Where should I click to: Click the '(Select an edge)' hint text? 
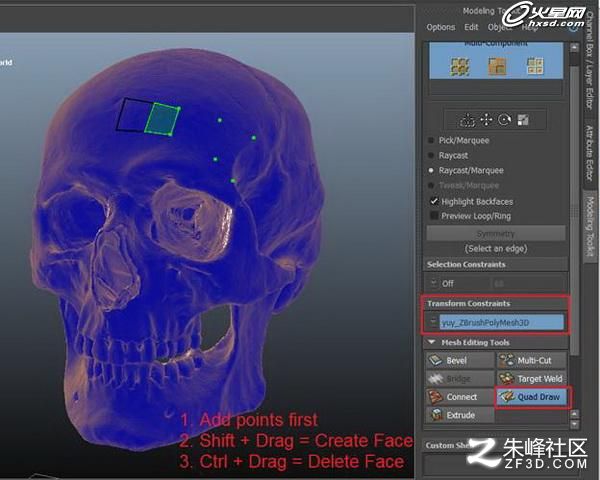(496, 249)
